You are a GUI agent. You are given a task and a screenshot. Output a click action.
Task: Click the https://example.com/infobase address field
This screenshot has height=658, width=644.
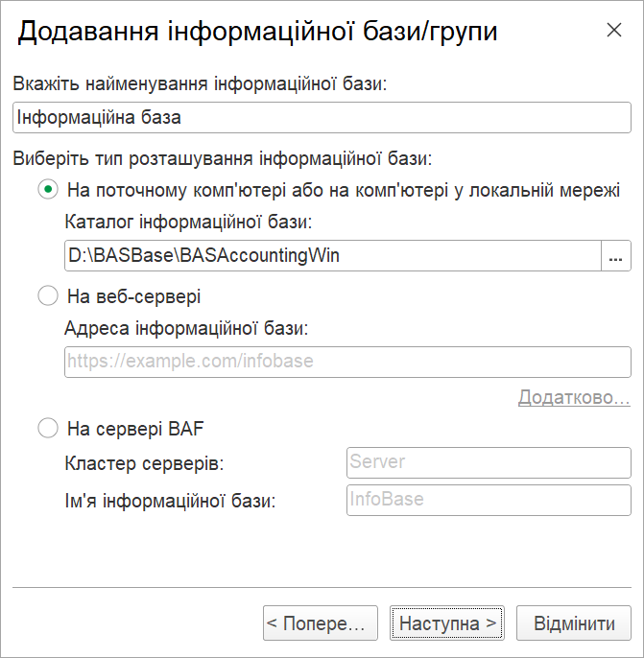coord(347,362)
